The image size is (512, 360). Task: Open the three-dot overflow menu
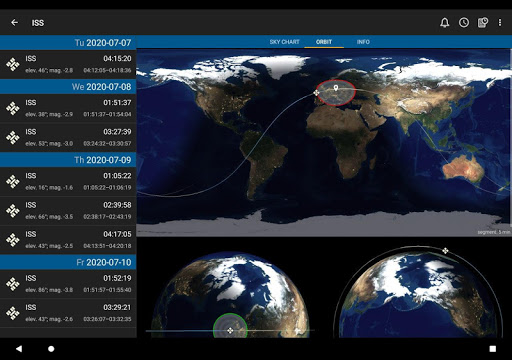tap(500, 22)
